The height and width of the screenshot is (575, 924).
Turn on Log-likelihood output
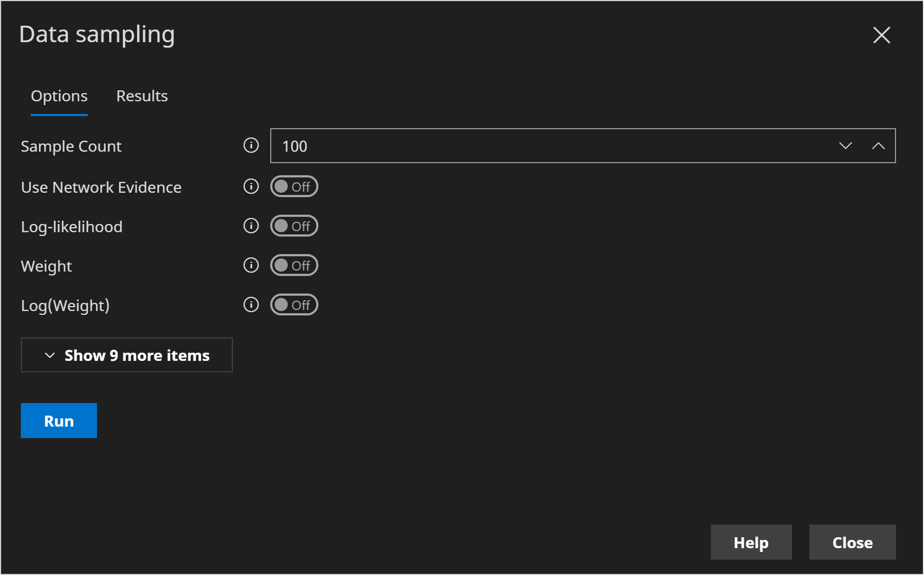pos(294,226)
